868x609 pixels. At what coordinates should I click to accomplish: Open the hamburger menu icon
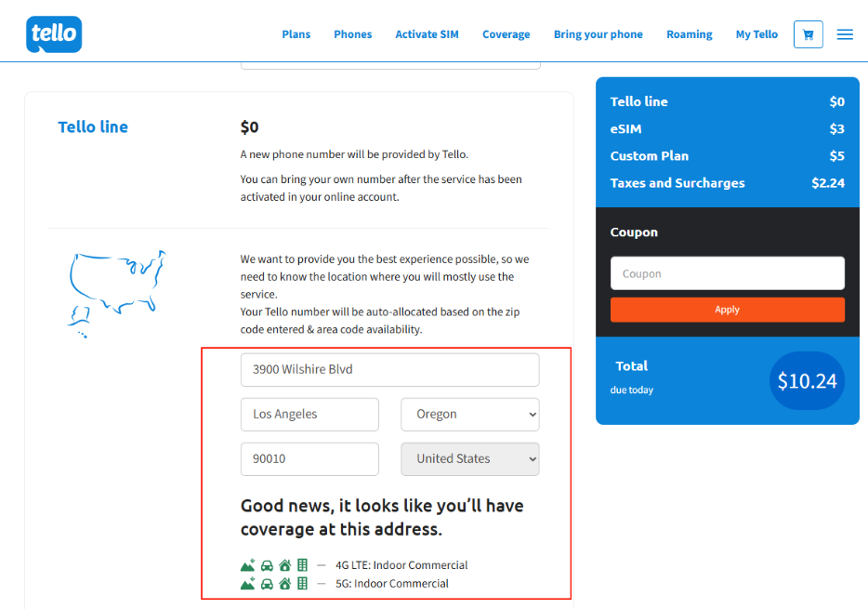[845, 34]
